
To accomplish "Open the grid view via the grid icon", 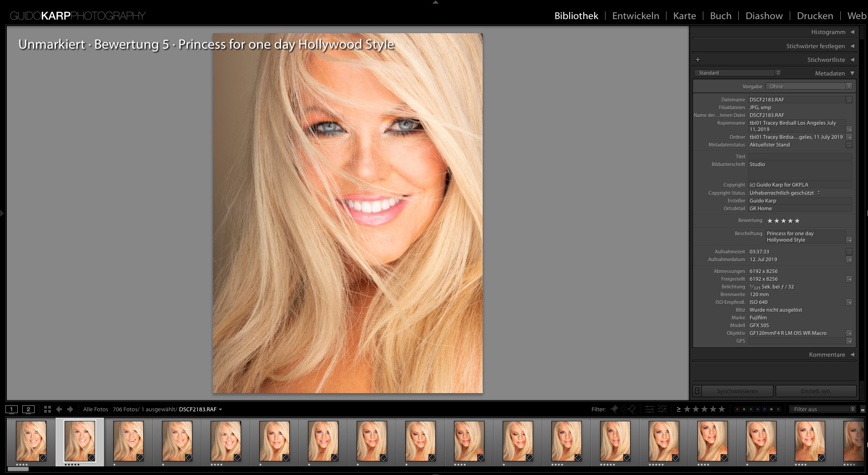I will tap(47, 409).
